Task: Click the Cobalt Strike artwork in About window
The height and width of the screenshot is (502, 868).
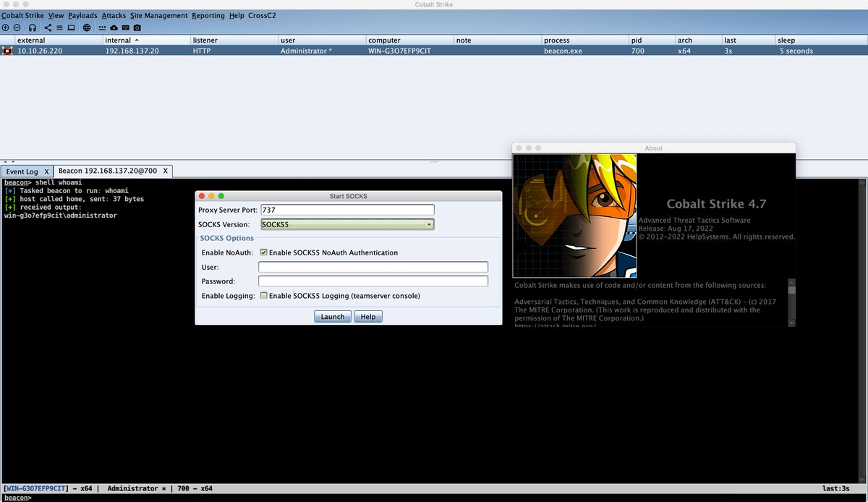Action: 575,216
